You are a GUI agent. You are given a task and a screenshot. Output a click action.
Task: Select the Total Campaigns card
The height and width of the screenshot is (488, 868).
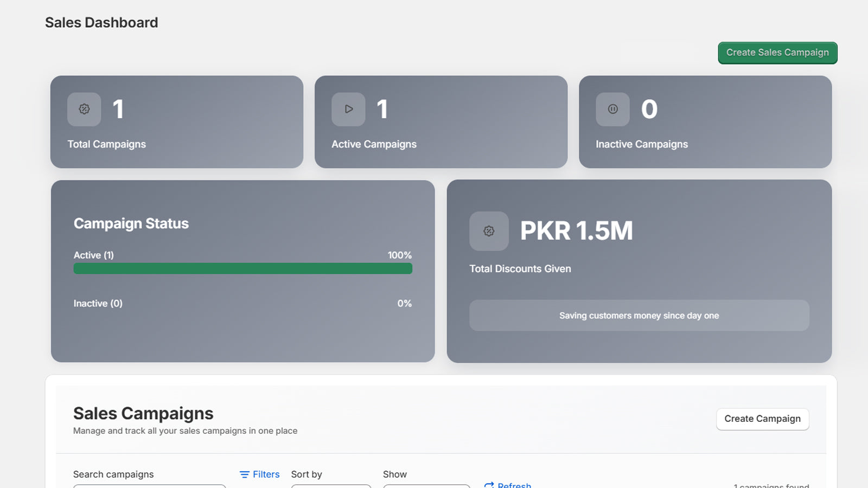tap(176, 122)
